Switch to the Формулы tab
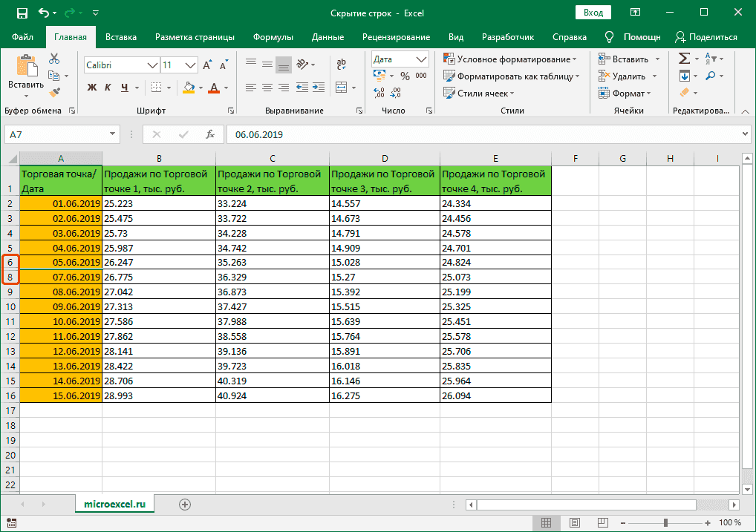 (x=273, y=37)
